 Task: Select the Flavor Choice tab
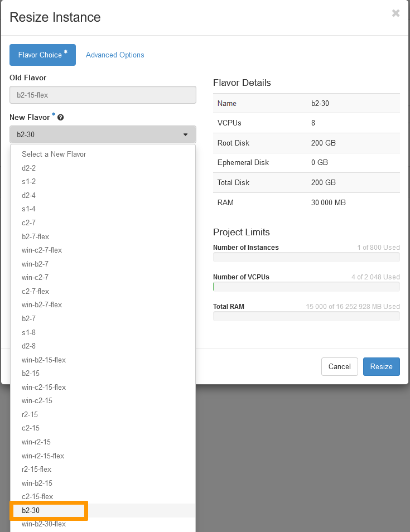coord(42,55)
